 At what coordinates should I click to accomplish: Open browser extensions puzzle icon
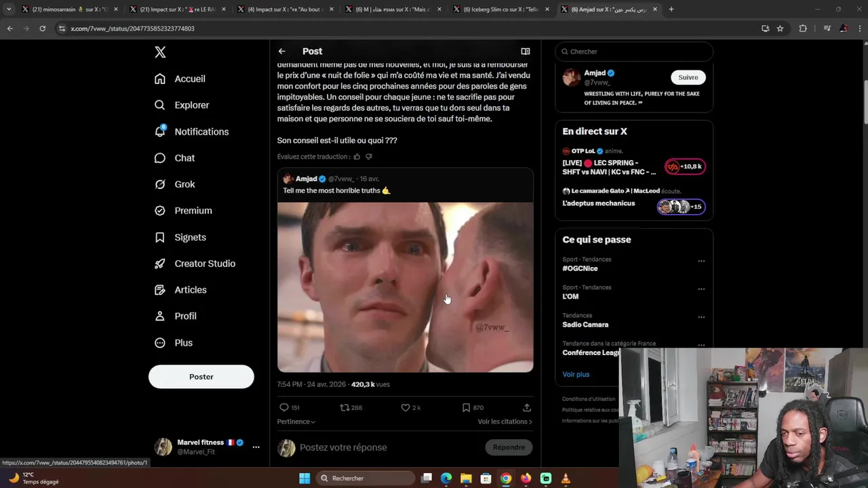coord(803,28)
